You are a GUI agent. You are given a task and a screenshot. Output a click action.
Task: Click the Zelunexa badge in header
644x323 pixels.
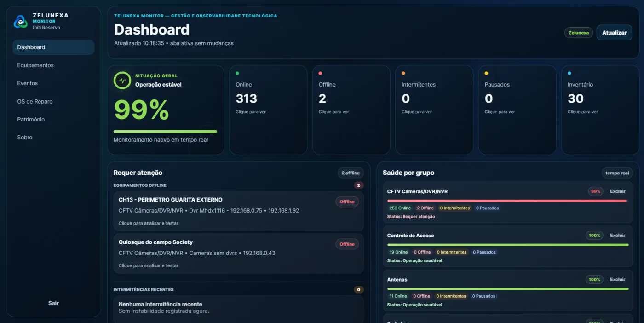pos(578,33)
